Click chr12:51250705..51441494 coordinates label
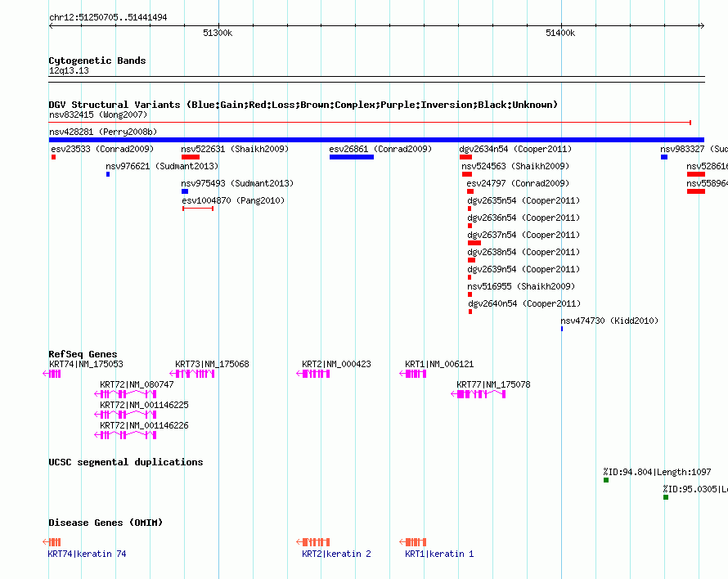 (x=108, y=17)
